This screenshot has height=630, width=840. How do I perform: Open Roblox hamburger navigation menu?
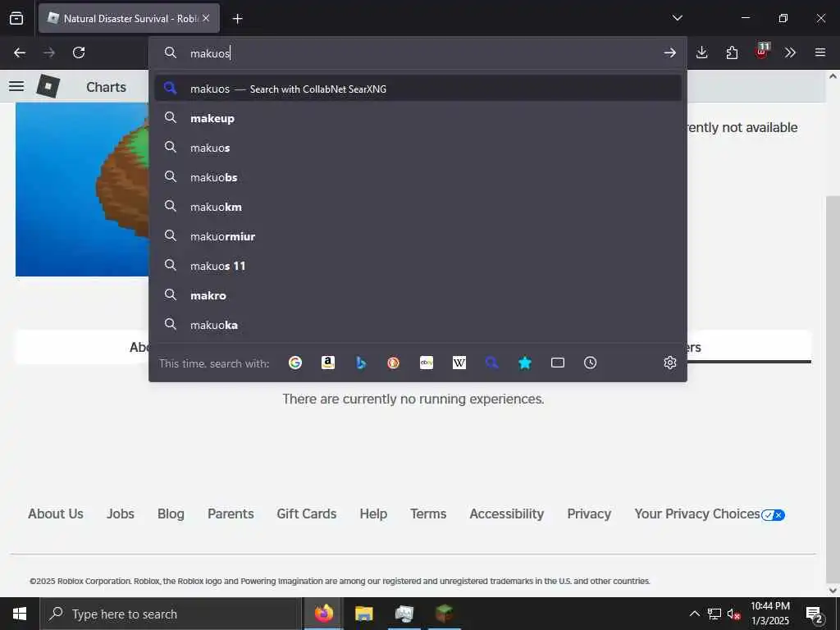click(x=16, y=86)
